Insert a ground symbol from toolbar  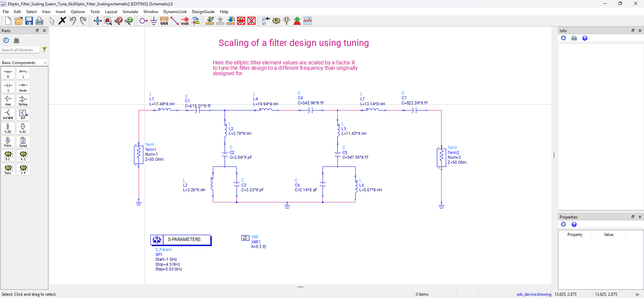click(154, 21)
